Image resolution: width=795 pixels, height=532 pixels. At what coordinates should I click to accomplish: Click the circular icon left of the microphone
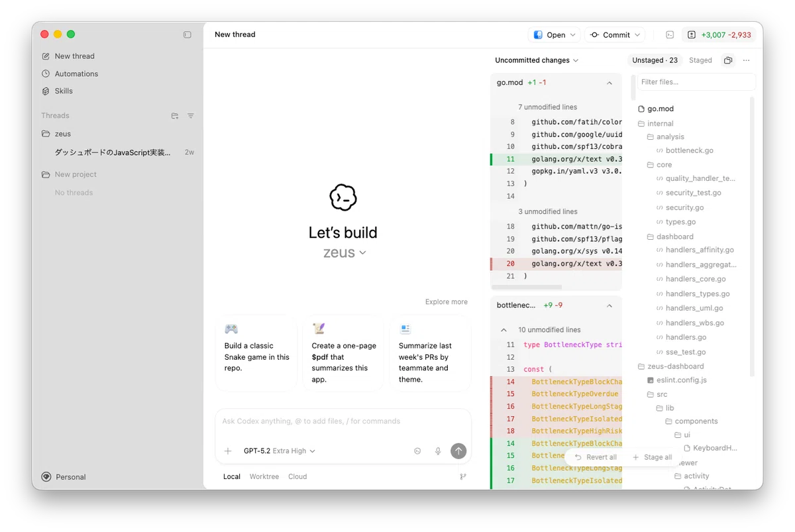click(417, 451)
